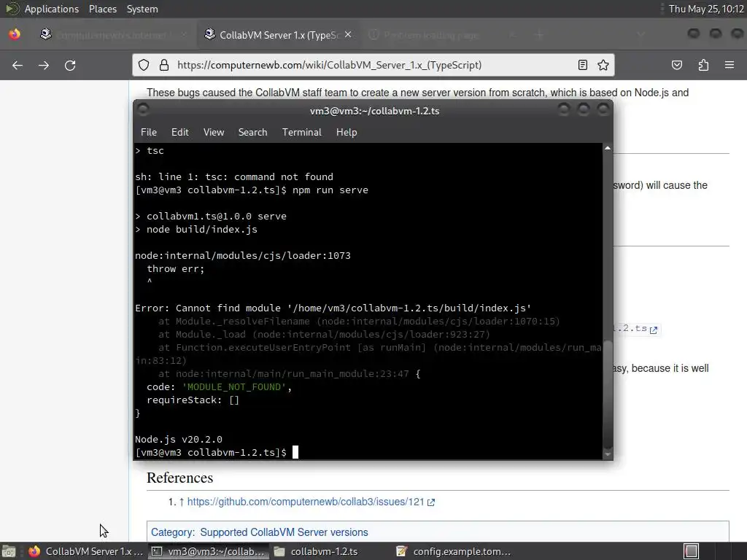747x560 pixels.
Task: Click the reference up-arrow backlink
Action: click(x=182, y=502)
